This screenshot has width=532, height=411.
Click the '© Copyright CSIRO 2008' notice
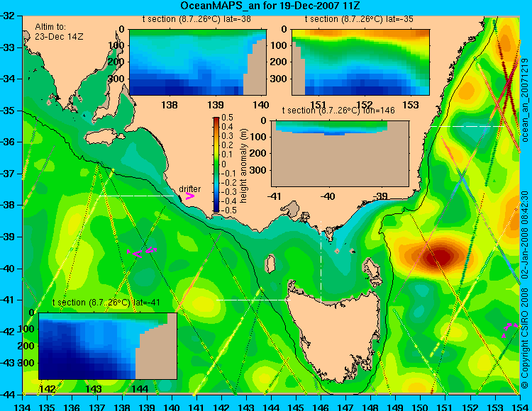click(x=525, y=337)
